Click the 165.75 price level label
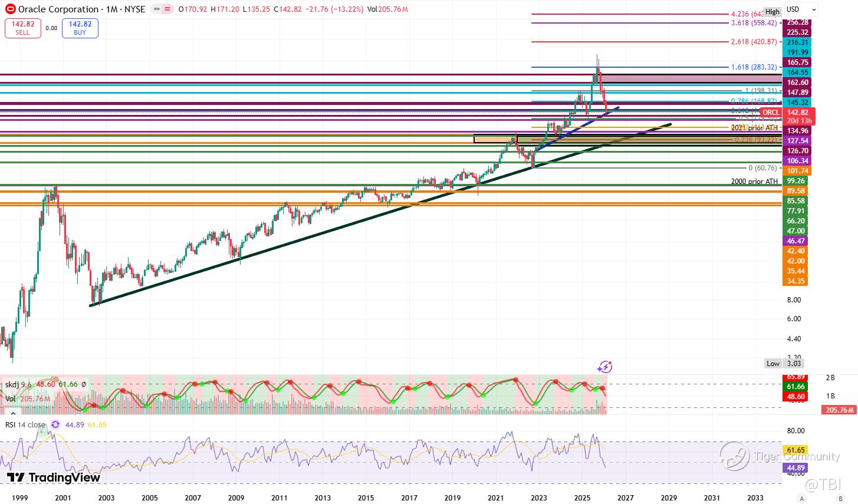Image resolution: width=858 pixels, height=504 pixels. (796, 62)
